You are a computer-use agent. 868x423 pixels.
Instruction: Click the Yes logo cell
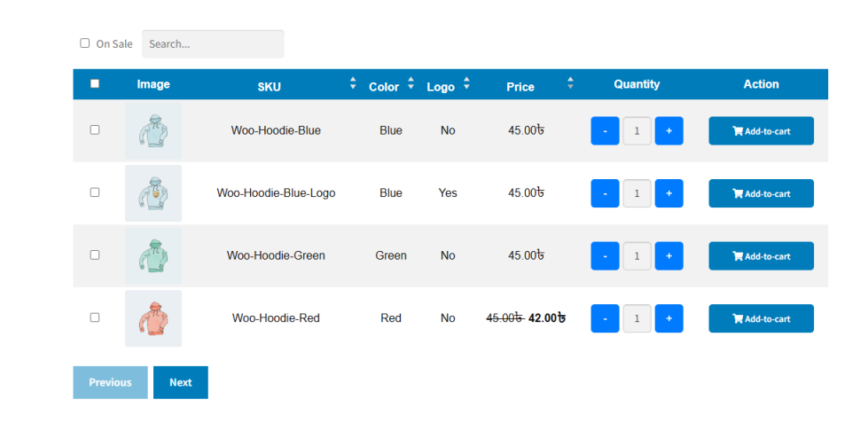click(448, 193)
